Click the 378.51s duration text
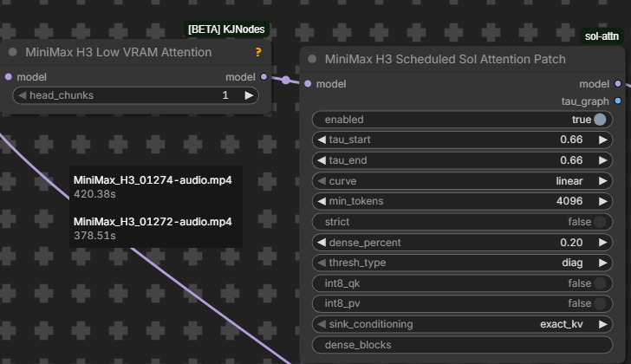 coord(94,236)
